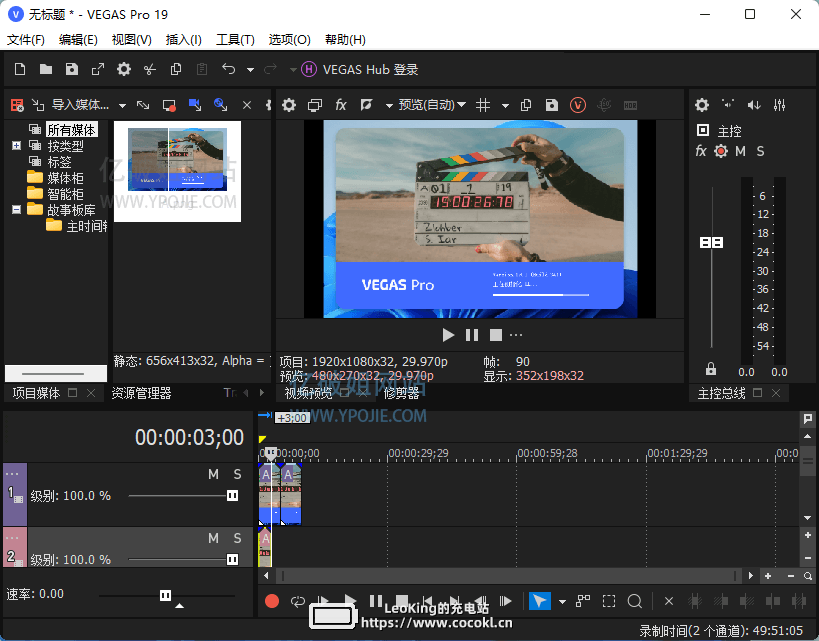
Task: Open video output fx in the preview toolbar
Action: (341, 105)
